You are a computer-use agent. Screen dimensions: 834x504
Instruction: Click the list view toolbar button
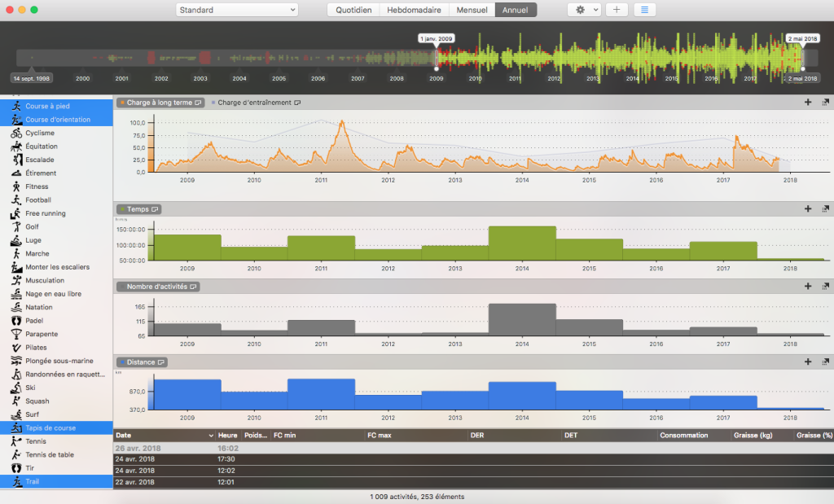(x=644, y=10)
